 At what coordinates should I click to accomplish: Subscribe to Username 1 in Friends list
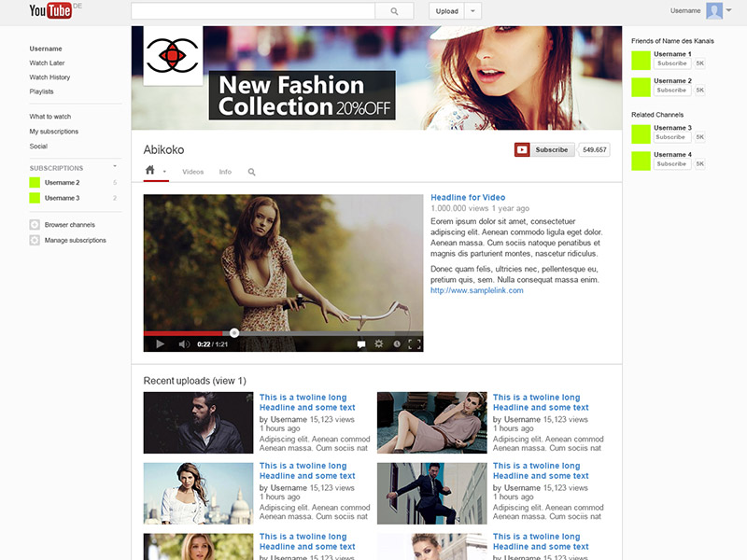pyautogui.click(x=671, y=63)
